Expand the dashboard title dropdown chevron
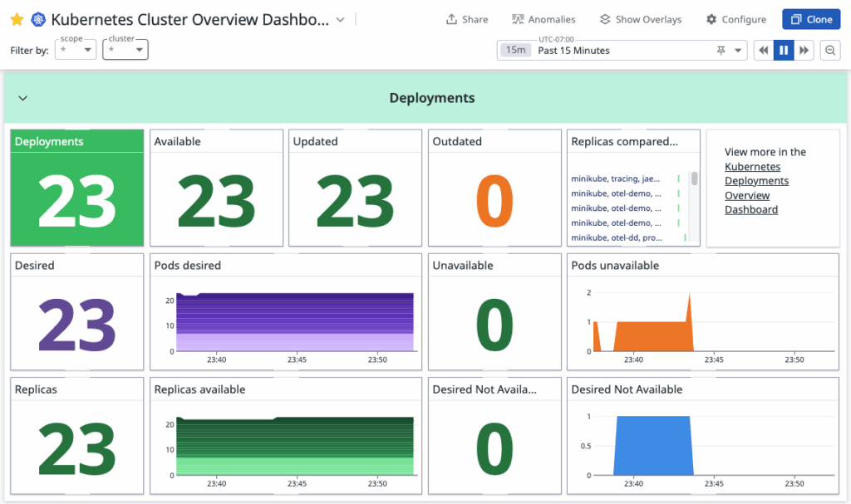The width and height of the screenshot is (851, 504). [x=340, y=19]
